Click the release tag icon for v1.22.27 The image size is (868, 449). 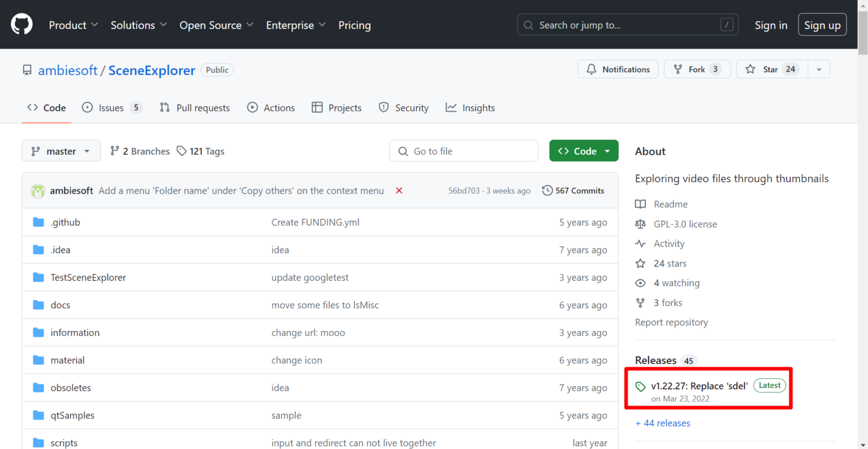click(x=640, y=387)
